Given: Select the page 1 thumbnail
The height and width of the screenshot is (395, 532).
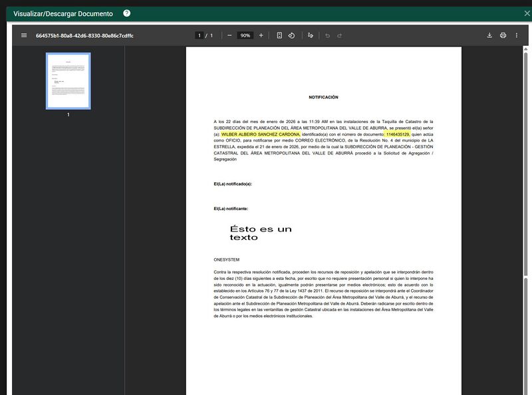Looking at the screenshot, I should coord(68,80).
